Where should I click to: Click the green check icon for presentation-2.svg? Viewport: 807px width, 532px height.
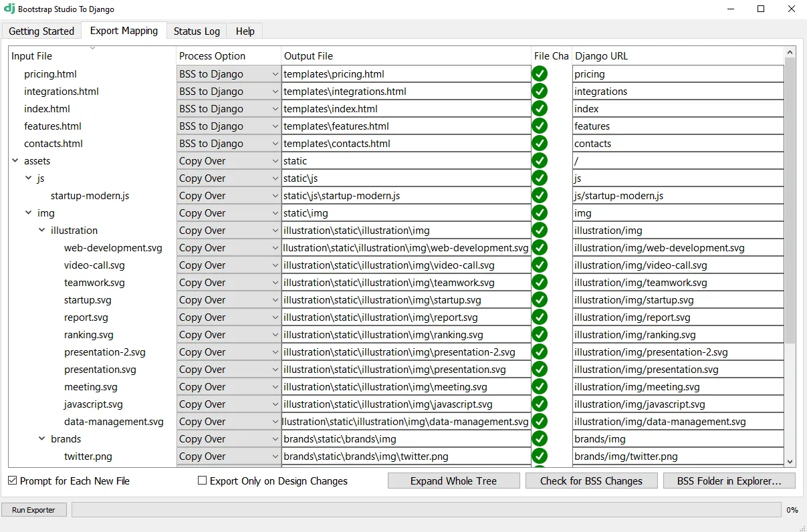click(540, 352)
